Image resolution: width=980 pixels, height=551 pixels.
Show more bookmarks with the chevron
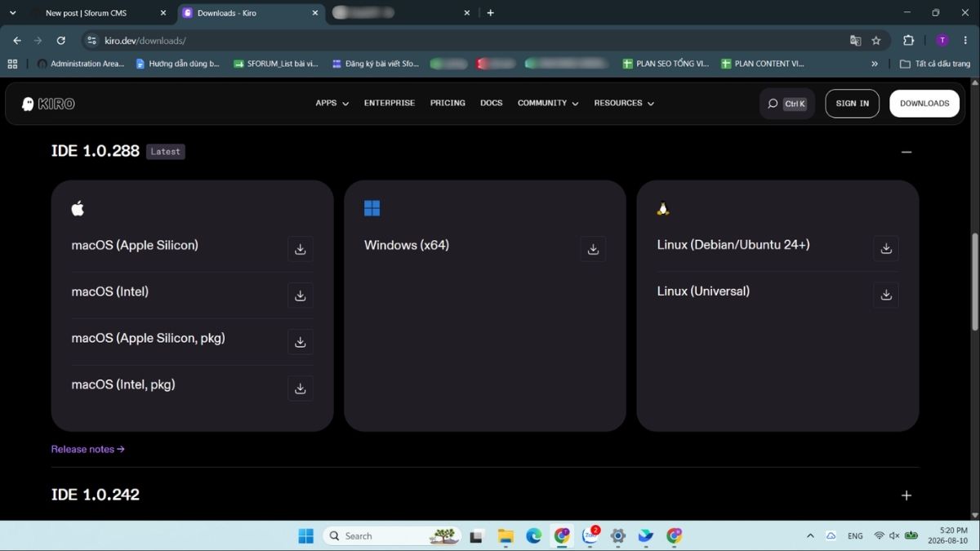click(x=875, y=64)
